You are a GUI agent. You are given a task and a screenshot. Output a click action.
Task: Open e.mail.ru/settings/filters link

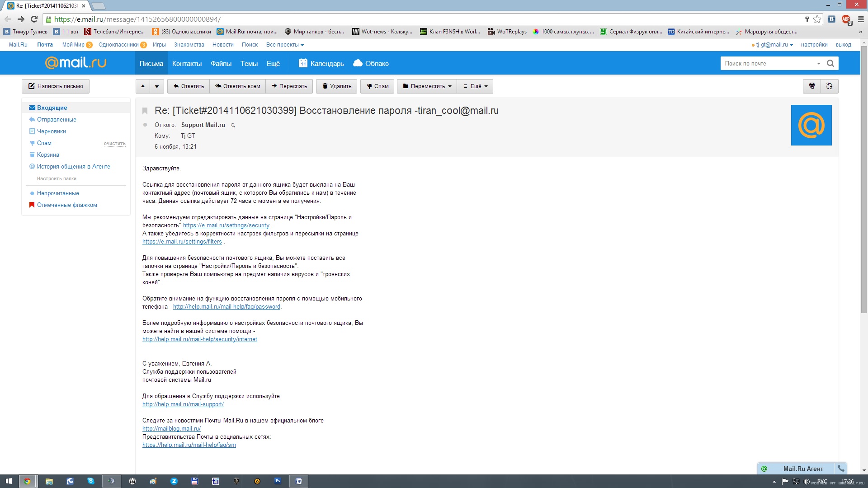pos(182,241)
